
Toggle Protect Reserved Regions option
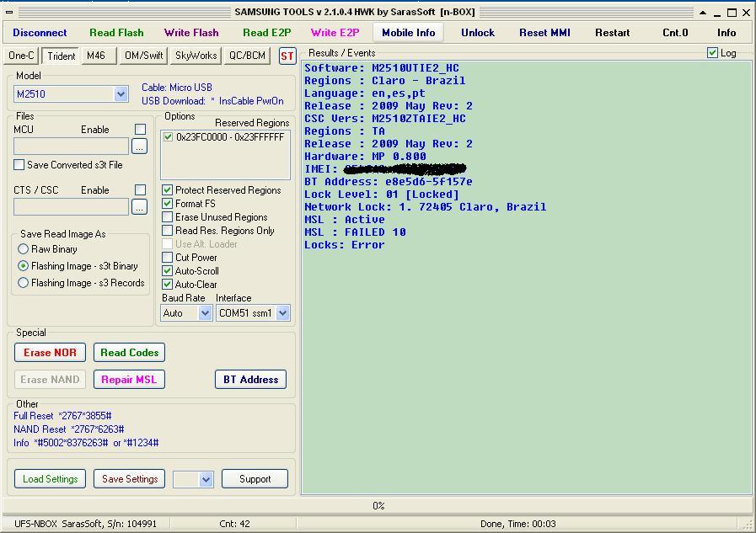pyautogui.click(x=222, y=190)
